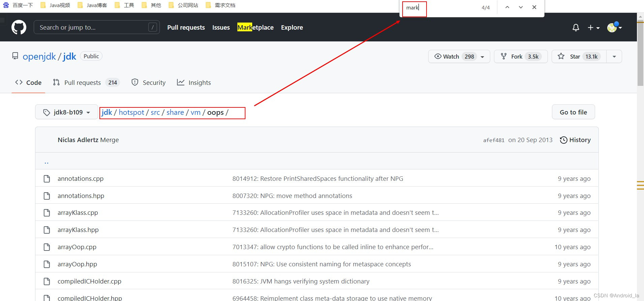Screen dimensions: 644x301
Task: Click the Go to file button
Action: click(x=573, y=112)
